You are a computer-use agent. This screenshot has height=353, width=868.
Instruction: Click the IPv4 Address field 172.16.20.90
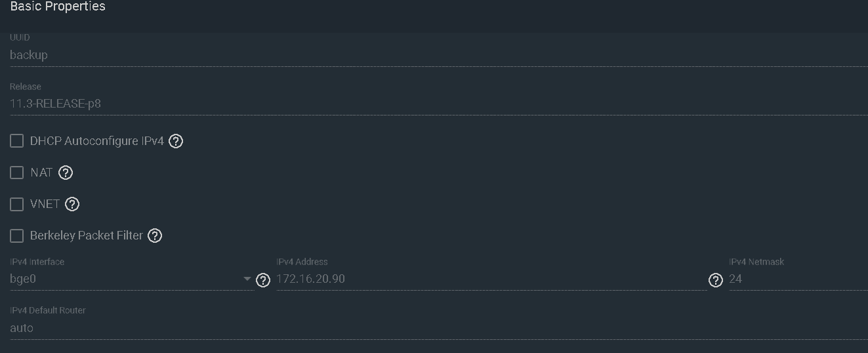tap(491, 279)
